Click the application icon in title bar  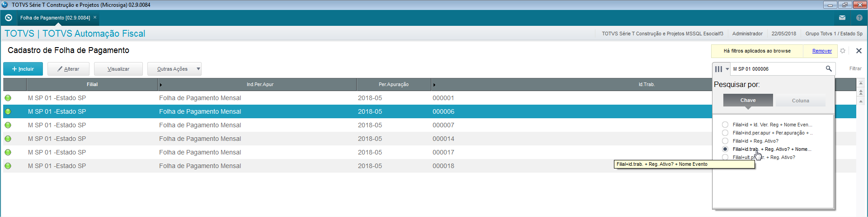(x=5, y=5)
